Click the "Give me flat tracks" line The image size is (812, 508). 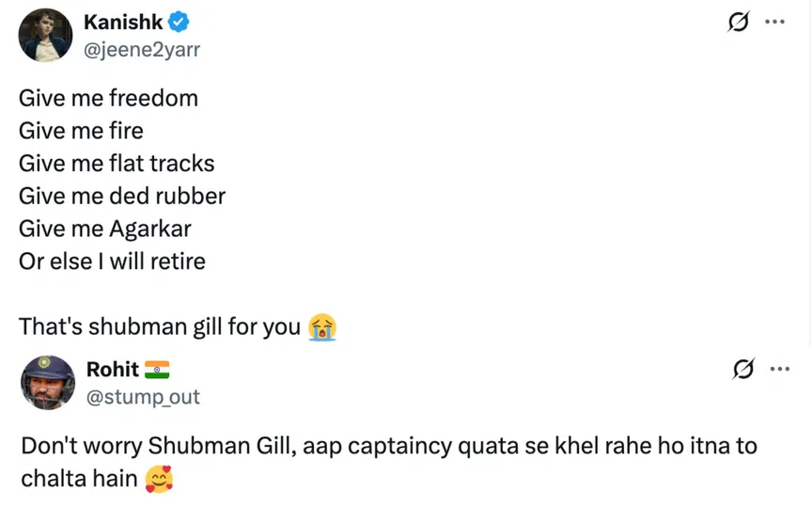(117, 164)
